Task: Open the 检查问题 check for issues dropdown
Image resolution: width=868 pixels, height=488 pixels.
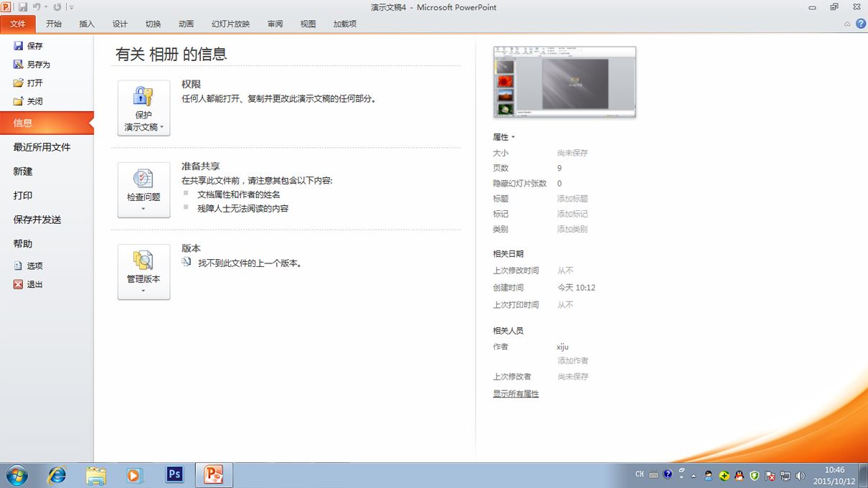Action: click(x=143, y=190)
